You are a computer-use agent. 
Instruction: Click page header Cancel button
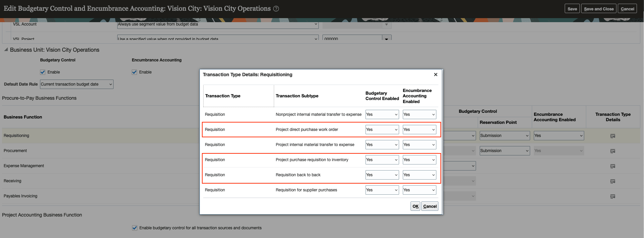(x=627, y=9)
